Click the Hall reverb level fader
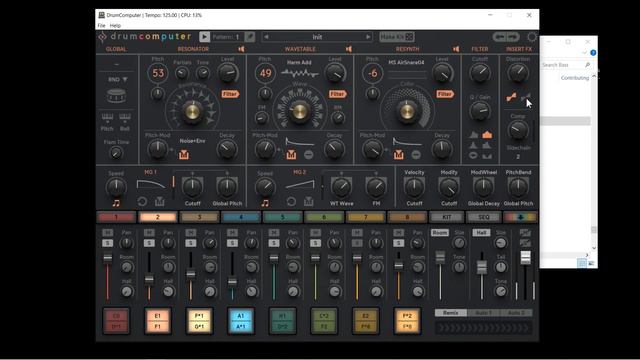The height and width of the screenshot is (360, 640). tap(482, 267)
